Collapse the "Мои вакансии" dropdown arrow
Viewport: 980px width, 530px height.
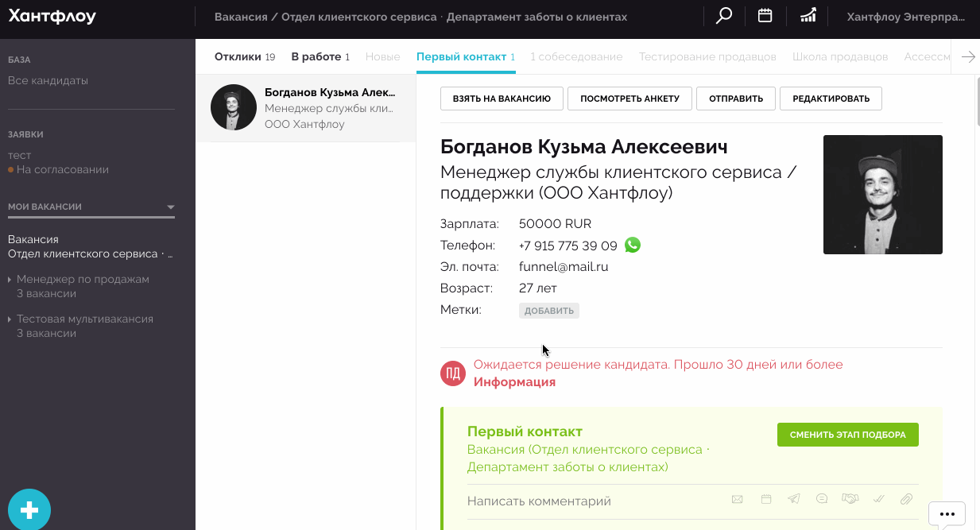(x=170, y=207)
